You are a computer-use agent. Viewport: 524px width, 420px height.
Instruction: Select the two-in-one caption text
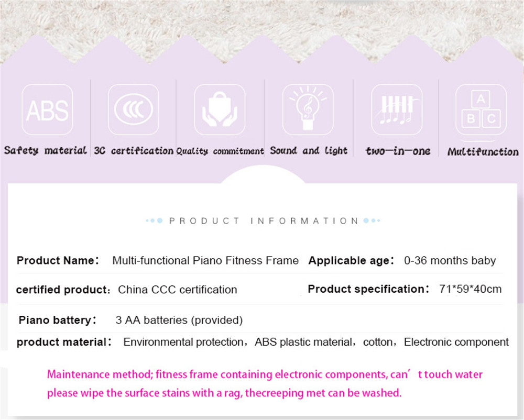(398, 151)
